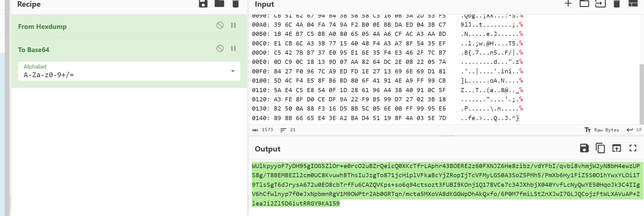Open a folder as input

(584, 4)
